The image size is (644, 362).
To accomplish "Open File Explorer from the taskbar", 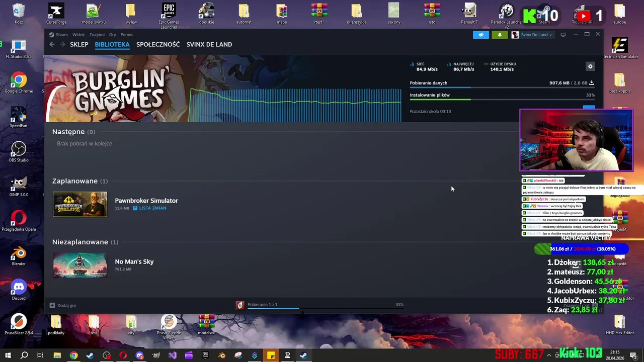I will coord(57,355).
